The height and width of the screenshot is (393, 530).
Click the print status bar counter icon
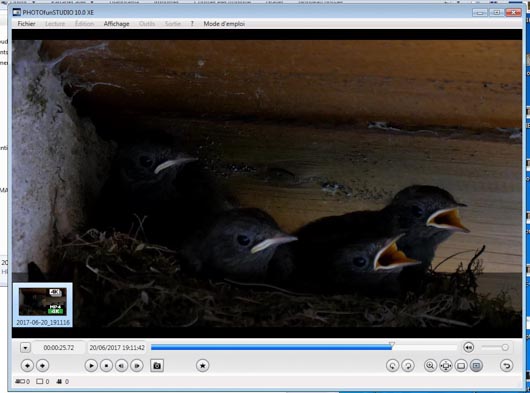[59, 382]
